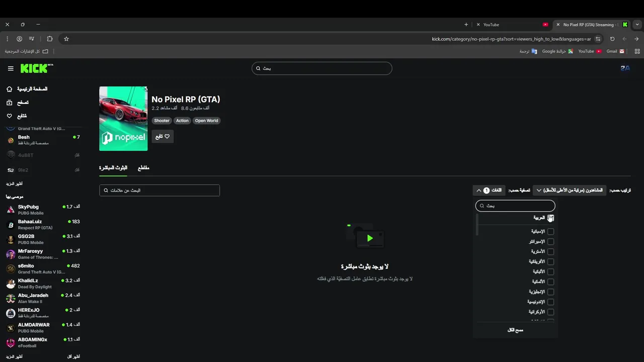Click the browser reload icon
The image size is (644, 362).
[612, 39]
